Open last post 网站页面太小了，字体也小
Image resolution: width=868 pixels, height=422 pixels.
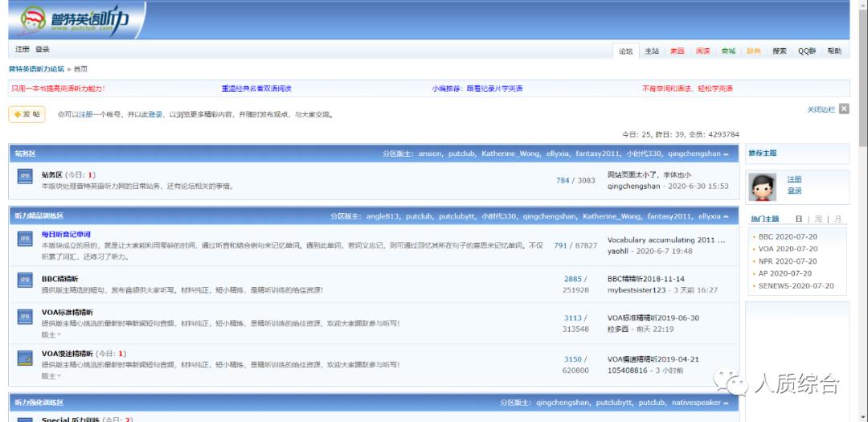649,175
